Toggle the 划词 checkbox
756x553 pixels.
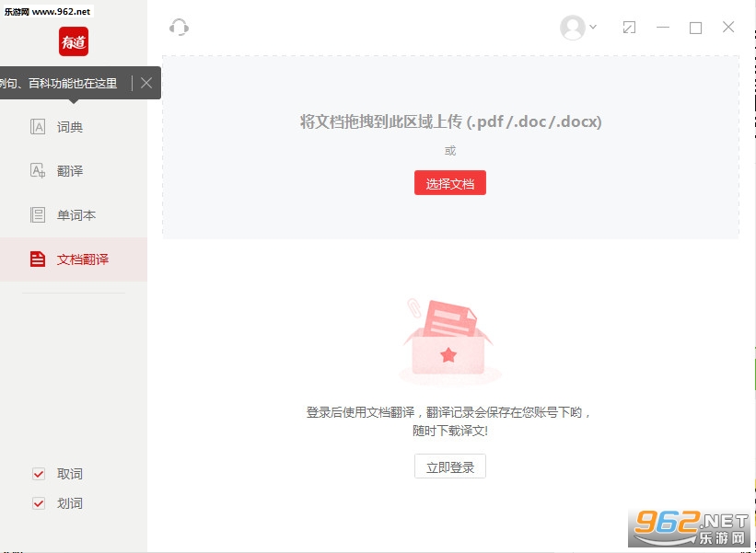point(39,503)
